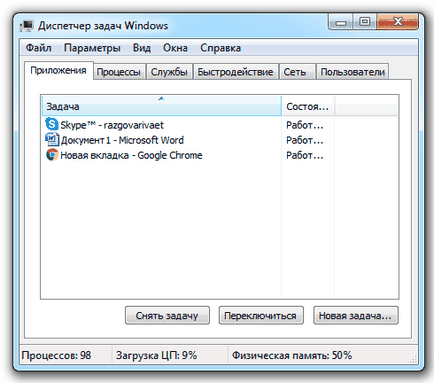Viewport: 434px width, 383px height.
Task: Open the Файл menu
Action: (x=39, y=48)
